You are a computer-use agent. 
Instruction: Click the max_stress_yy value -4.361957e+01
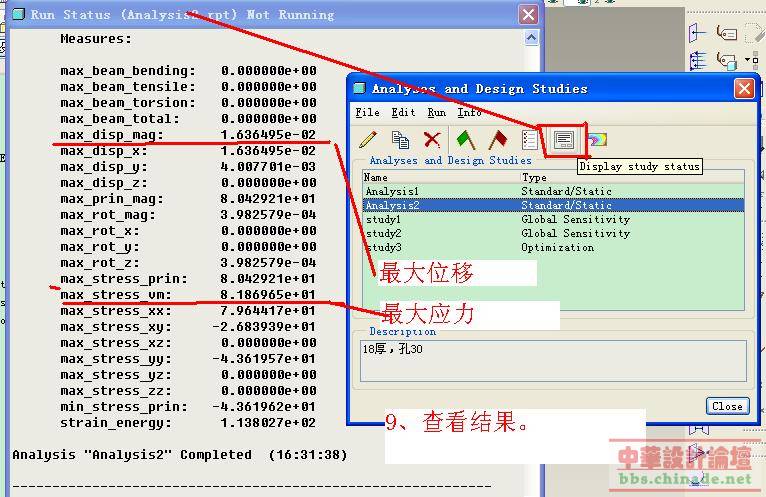(264, 359)
